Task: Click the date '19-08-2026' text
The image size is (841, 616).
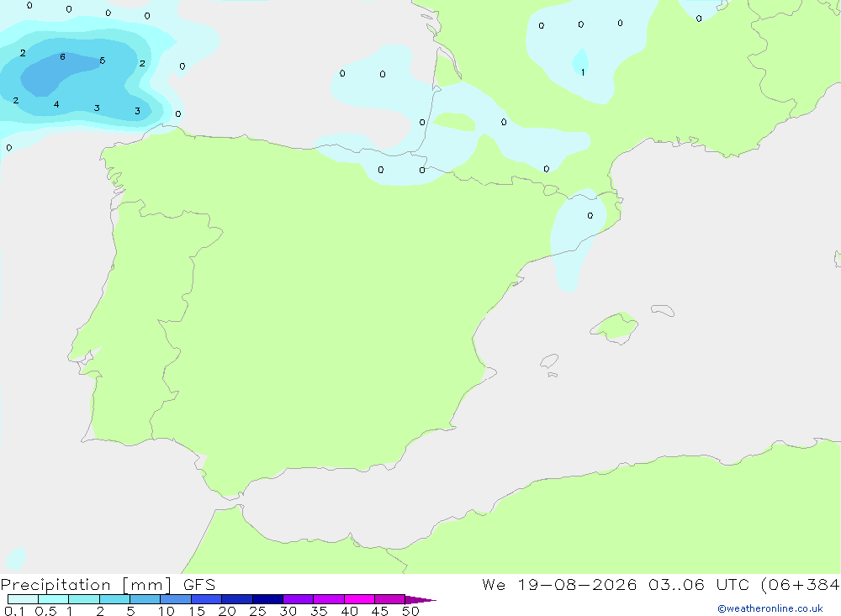Action: tap(577, 584)
